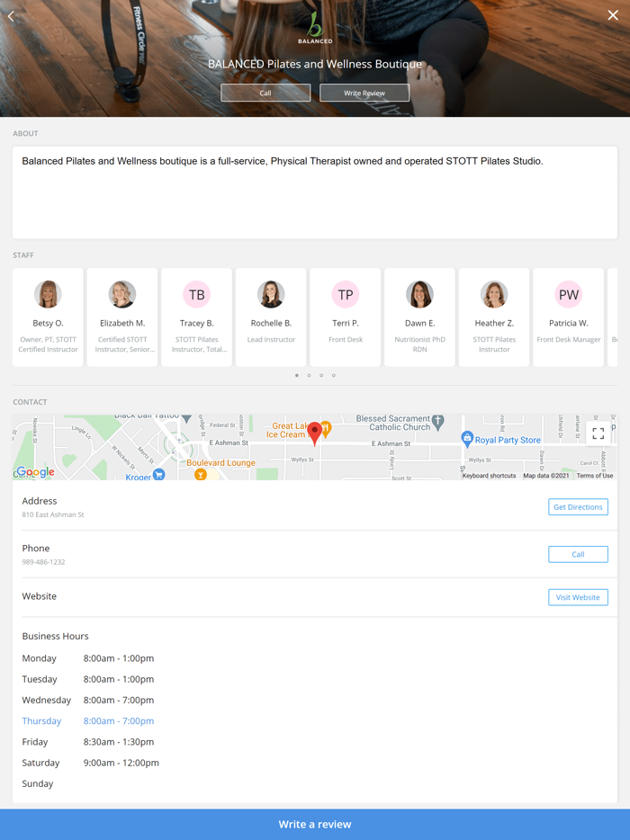This screenshot has width=630, height=840.
Task: Click the BALANCED logo in header
Action: 315,28
